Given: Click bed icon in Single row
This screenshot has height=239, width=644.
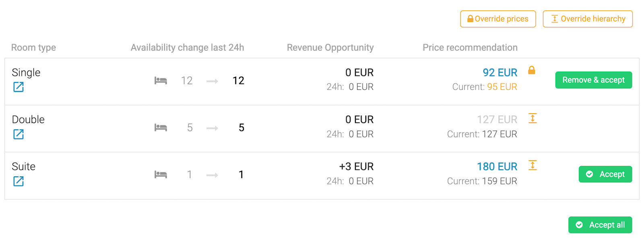Looking at the screenshot, I should tap(161, 81).
